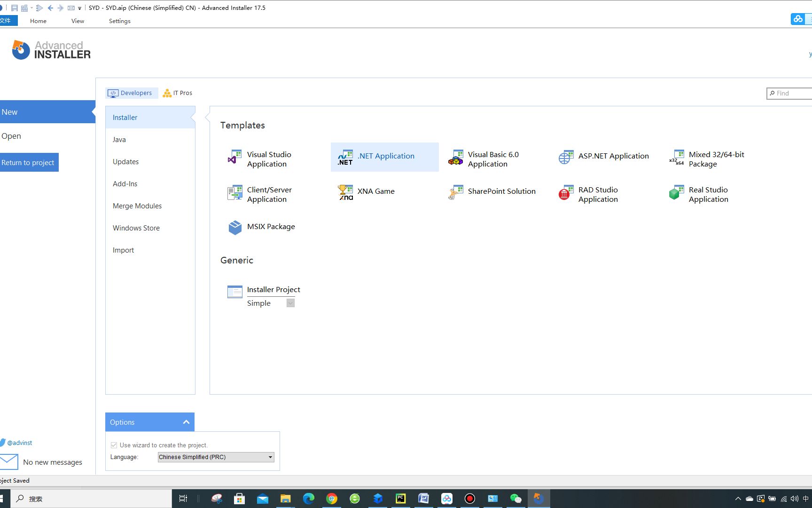The width and height of the screenshot is (812, 508).
Task: Choose the RAD Studio Application icon
Action: [x=566, y=192]
